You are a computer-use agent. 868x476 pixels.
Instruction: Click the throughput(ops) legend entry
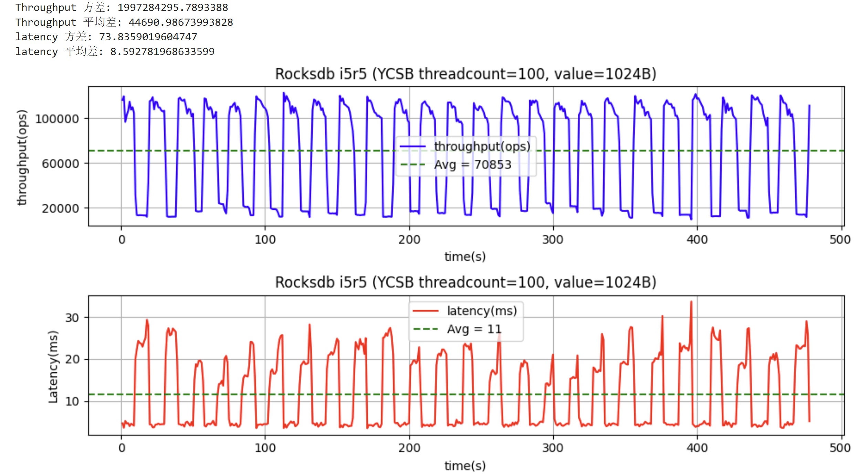465,146
